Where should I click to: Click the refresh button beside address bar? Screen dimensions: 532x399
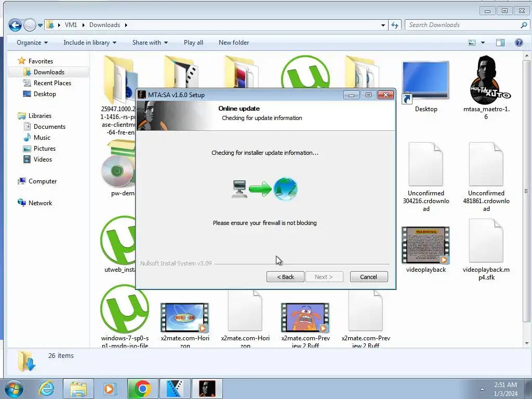[395, 25]
